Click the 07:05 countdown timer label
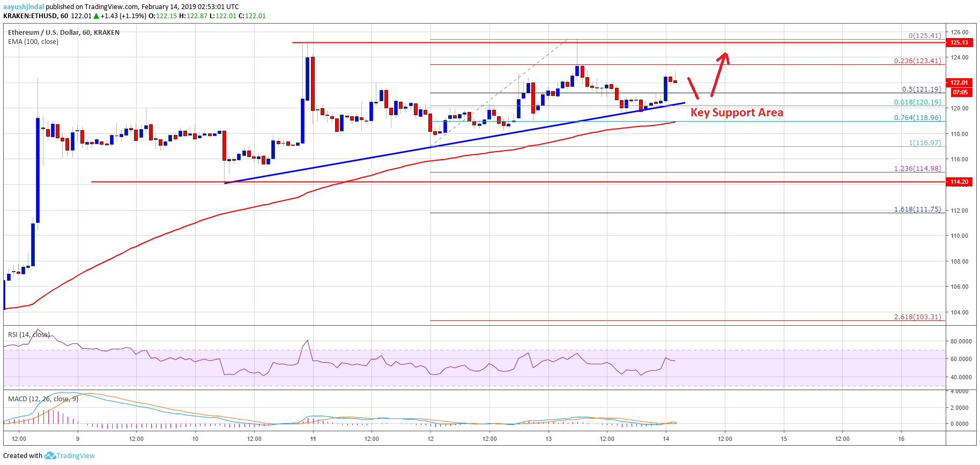Screen dimensions: 980x465 [960, 93]
